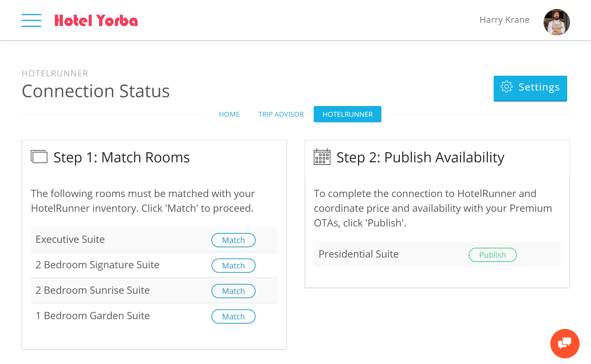Match the Executive Suite room

233,240
